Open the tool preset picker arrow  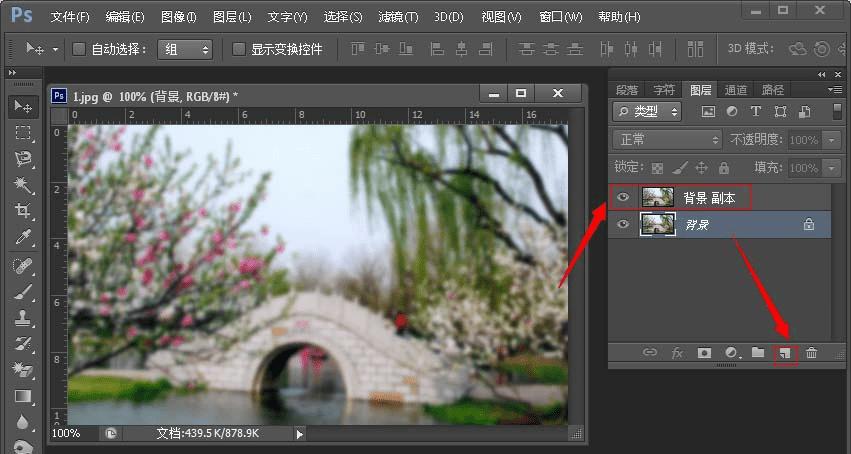pos(55,49)
